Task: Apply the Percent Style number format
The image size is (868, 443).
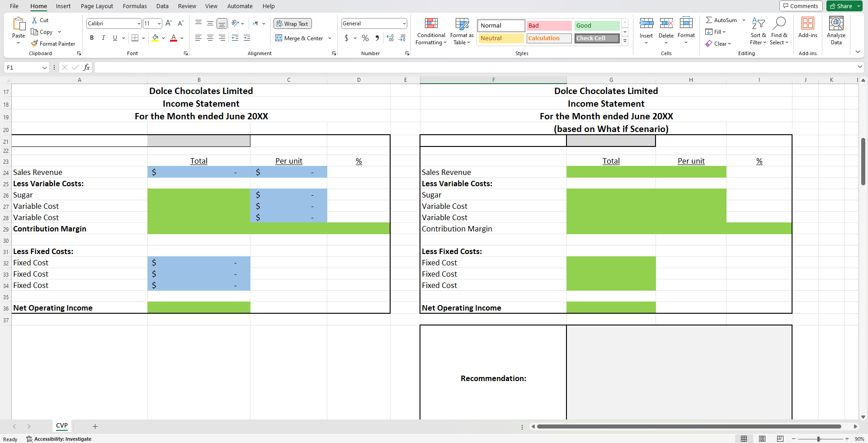Action: 365,38
